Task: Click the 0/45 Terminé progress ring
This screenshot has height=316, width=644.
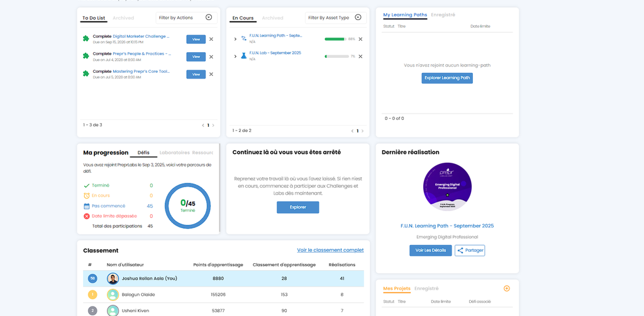Action: (187, 206)
